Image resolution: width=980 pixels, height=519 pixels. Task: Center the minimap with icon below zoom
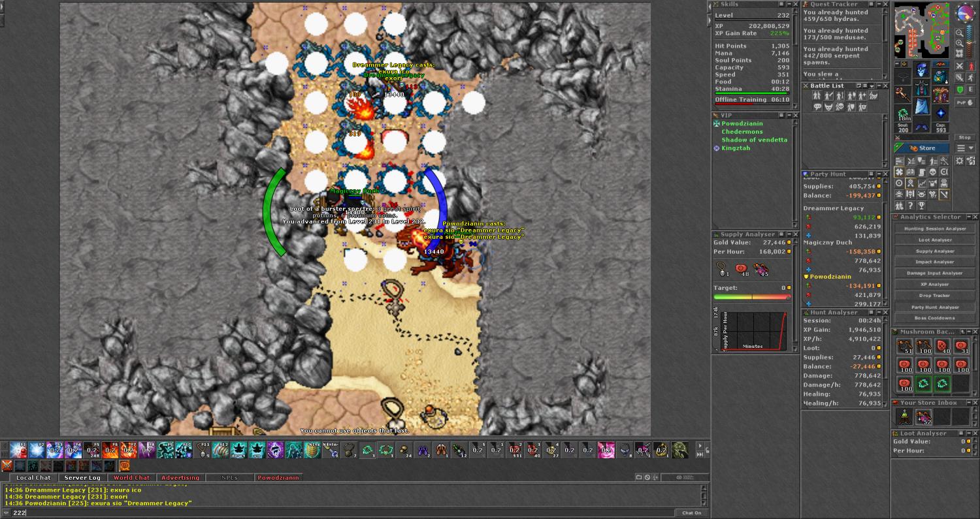[960, 53]
